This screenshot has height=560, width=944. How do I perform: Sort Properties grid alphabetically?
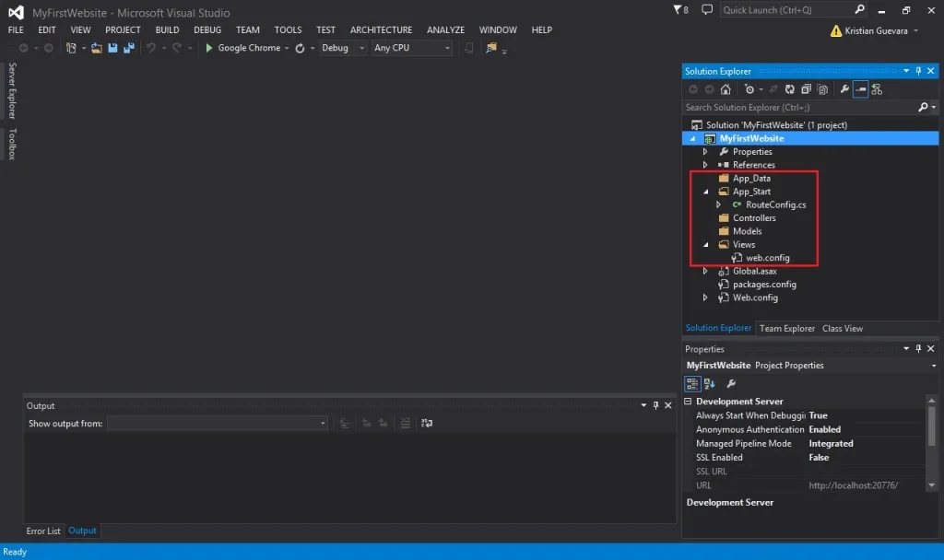pos(709,384)
